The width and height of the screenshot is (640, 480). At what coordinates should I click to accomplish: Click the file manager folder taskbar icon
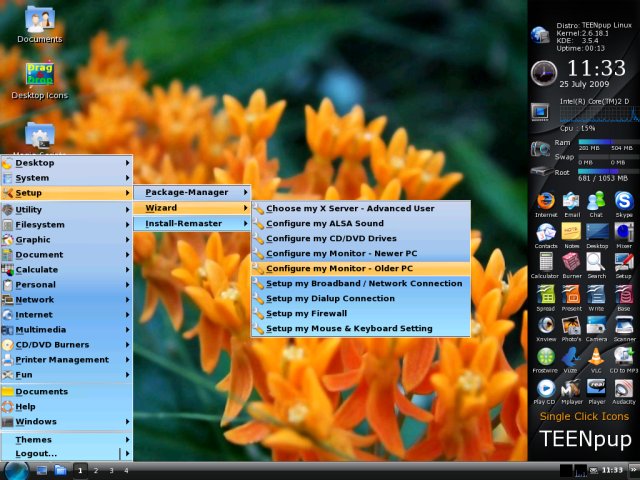(x=60, y=471)
